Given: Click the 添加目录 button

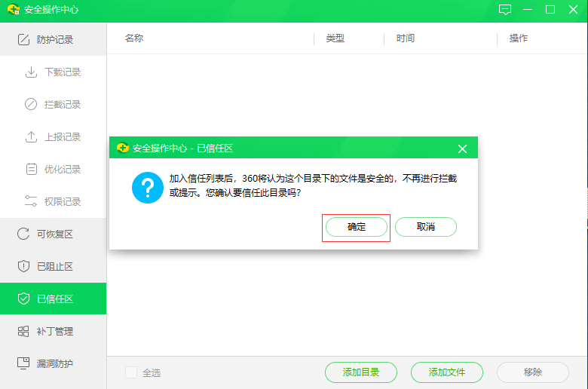Looking at the screenshot, I should point(361,372).
